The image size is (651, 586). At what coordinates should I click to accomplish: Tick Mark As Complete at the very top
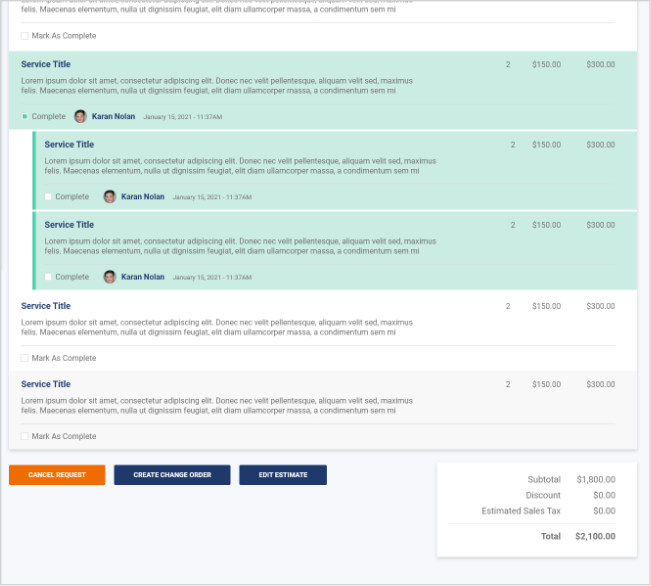point(25,36)
